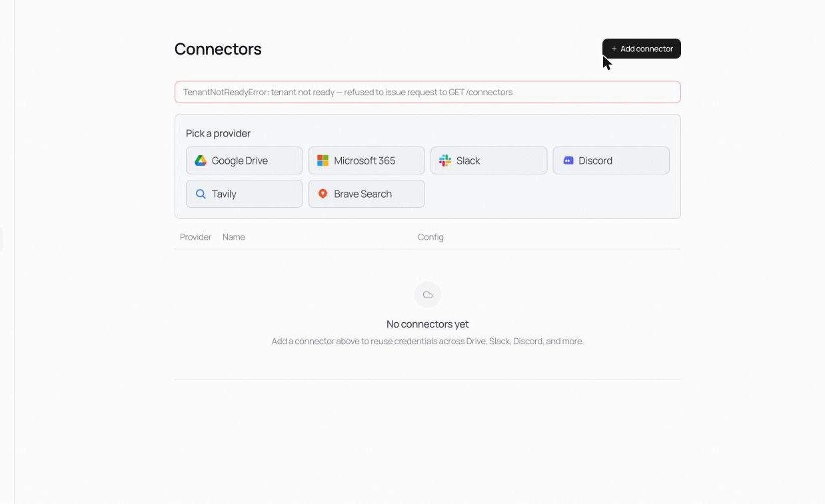Click the TenantNotReadyError message banner
This screenshot has width=825, height=504.
(428, 92)
